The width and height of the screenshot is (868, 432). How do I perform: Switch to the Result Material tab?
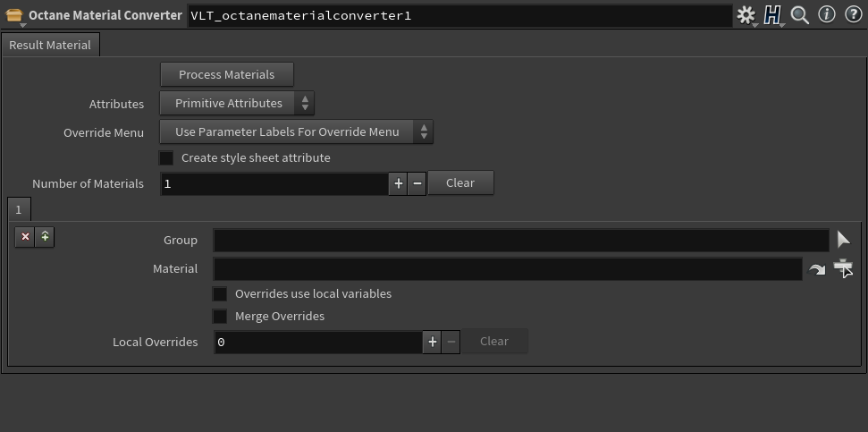click(50, 46)
